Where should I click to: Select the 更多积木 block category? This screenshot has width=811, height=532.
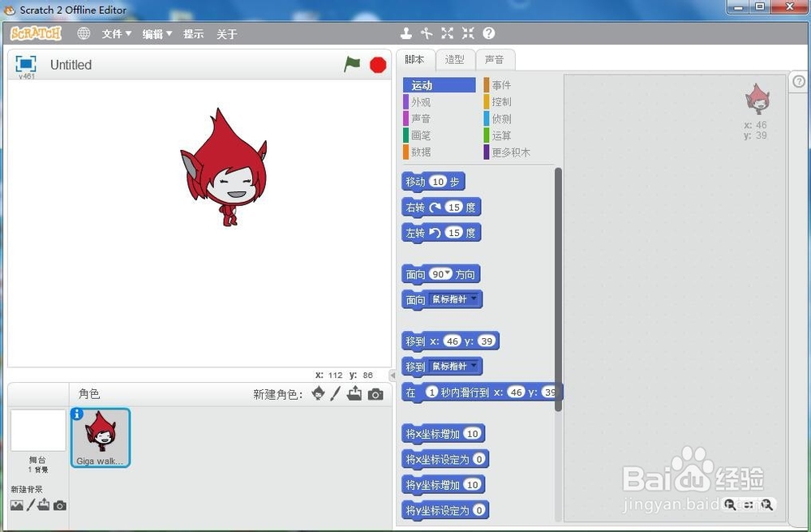point(519,152)
